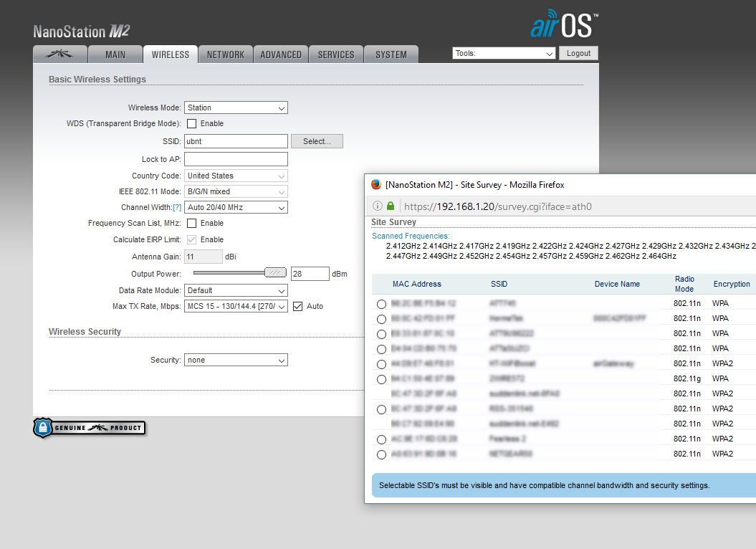Switch to the WIRELESS tab
This screenshot has width=756, height=549.
tap(171, 54)
